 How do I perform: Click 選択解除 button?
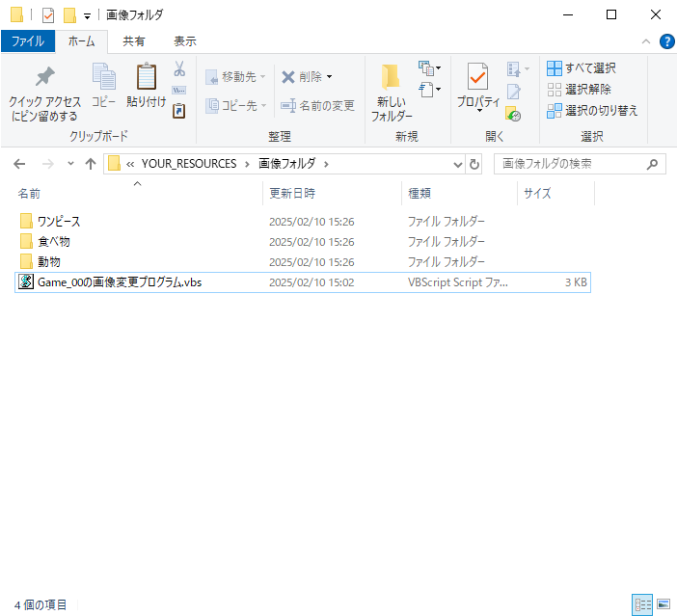579,90
